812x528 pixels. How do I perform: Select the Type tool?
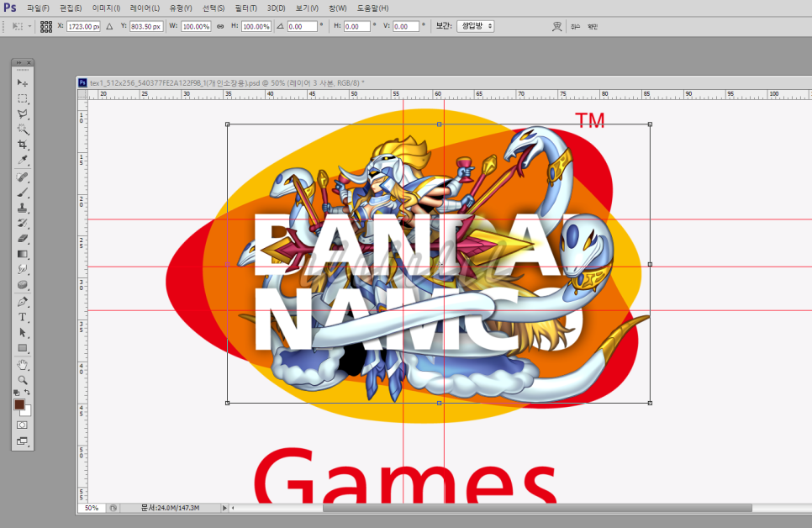[22, 317]
